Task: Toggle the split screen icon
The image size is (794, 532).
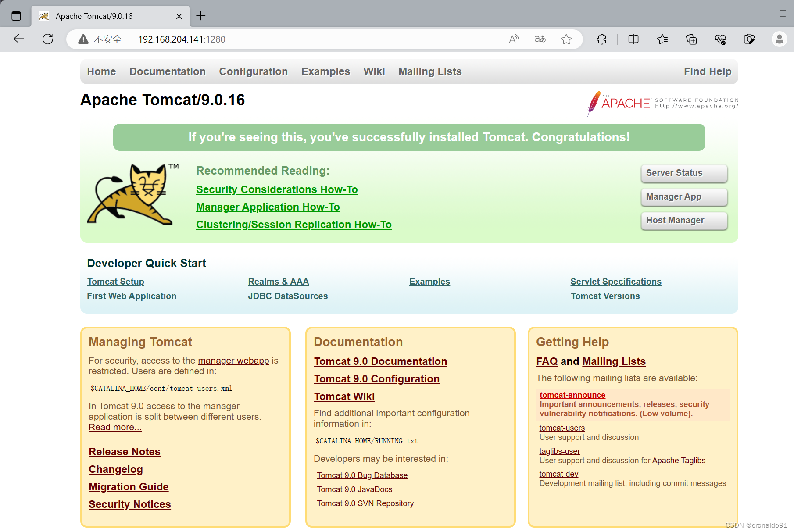Action: click(633, 39)
